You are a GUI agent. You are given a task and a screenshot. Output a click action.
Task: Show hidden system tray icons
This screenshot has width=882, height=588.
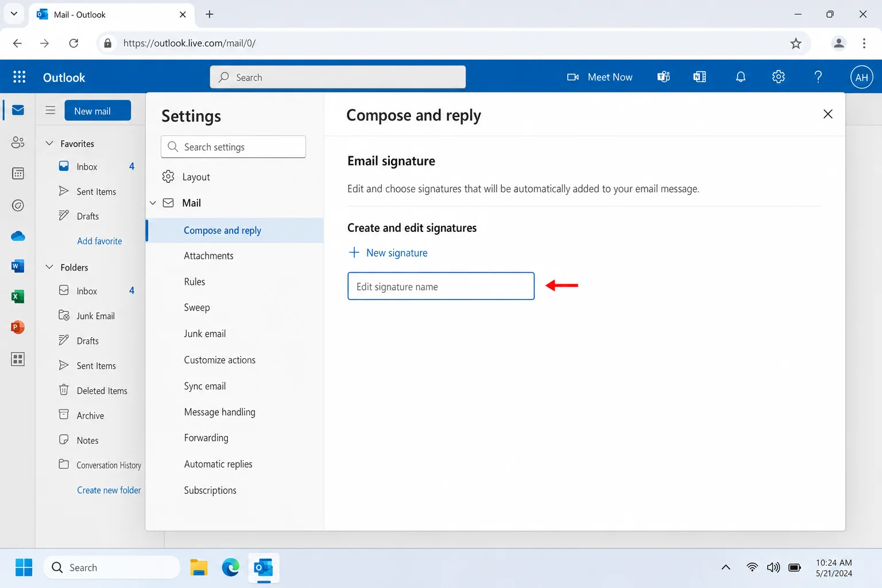click(726, 567)
